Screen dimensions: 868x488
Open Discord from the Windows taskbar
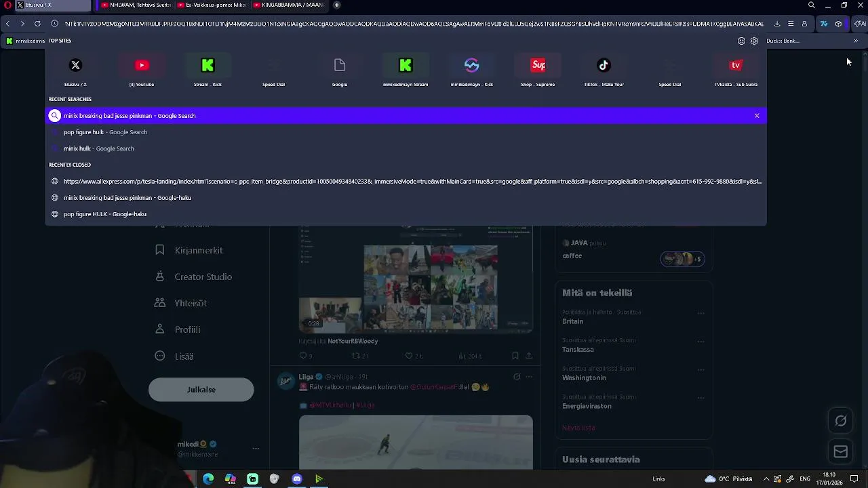tap(296, 479)
